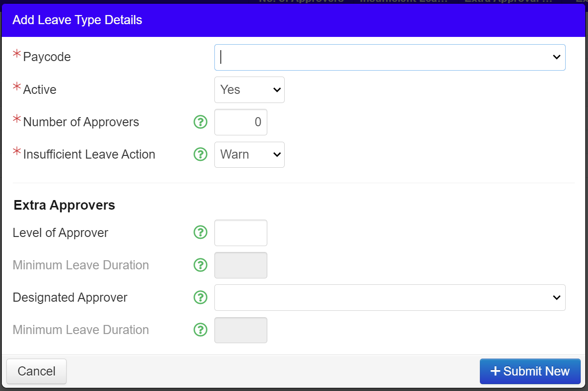Open the Insufficient Leave Action dropdown

[x=249, y=154]
